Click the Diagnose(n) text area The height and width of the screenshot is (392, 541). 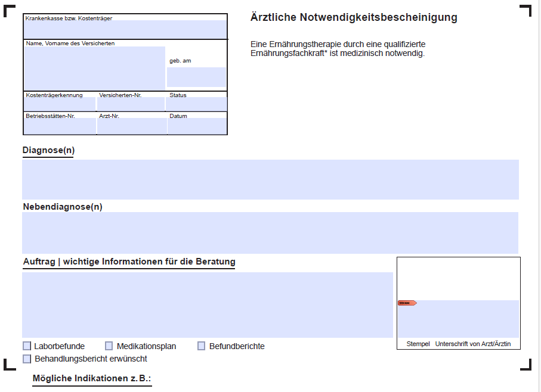pos(270,179)
